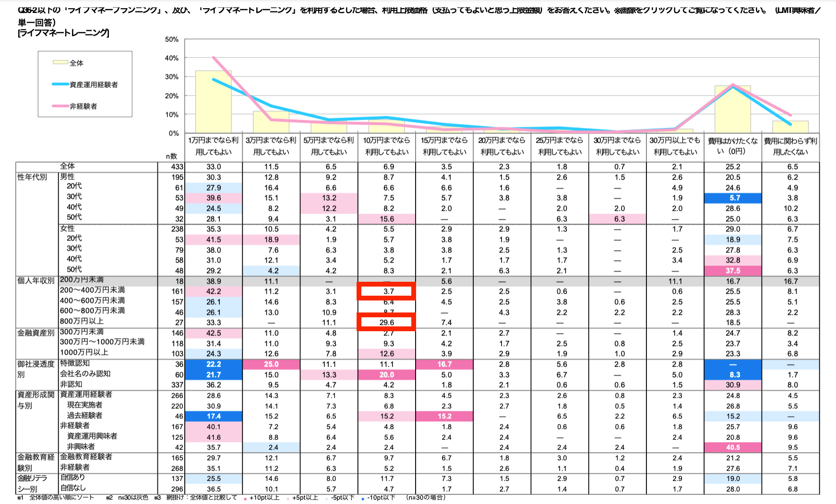Image resolution: width=836 pixels, height=504 pixels.
Task: Click the 特徴認知 row label
Action: click(74, 363)
